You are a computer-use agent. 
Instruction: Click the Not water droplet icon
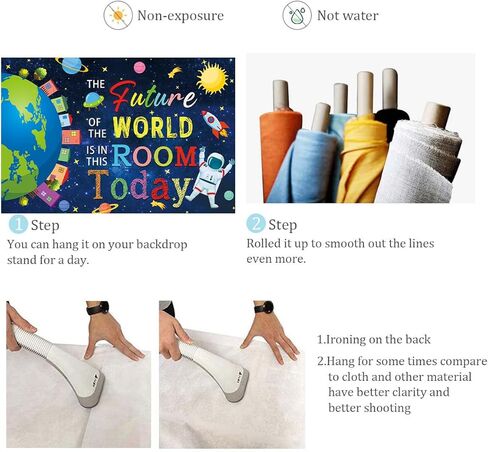tap(297, 15)
